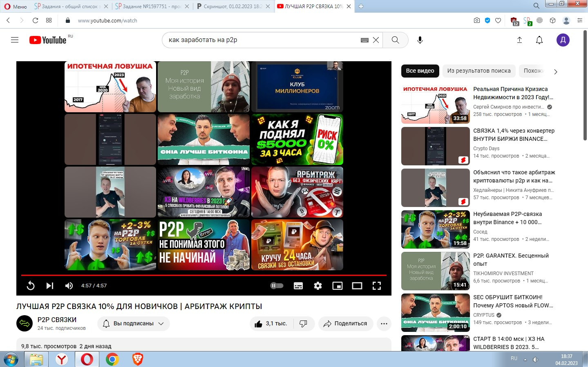The height and width of the screenshot is (367, 588).
Task: Add page to bookmarks with heart icon
Action: (x=498, y=20)
